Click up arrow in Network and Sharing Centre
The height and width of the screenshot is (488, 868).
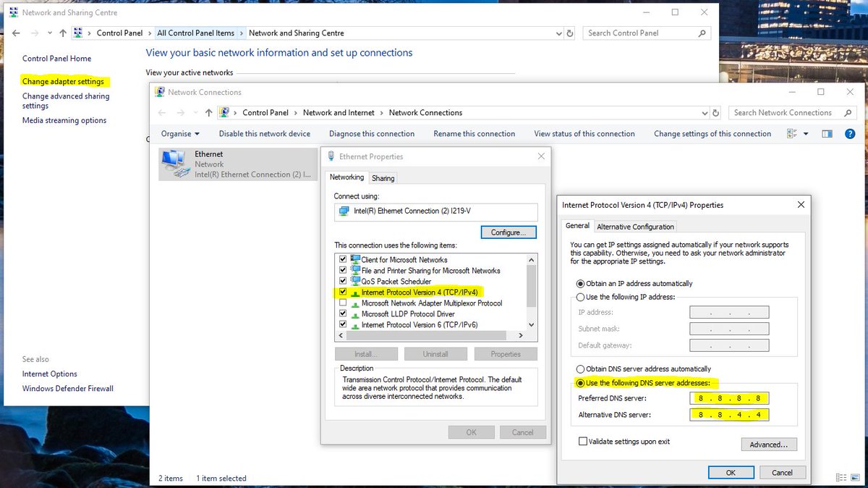[x=63, y=33]
